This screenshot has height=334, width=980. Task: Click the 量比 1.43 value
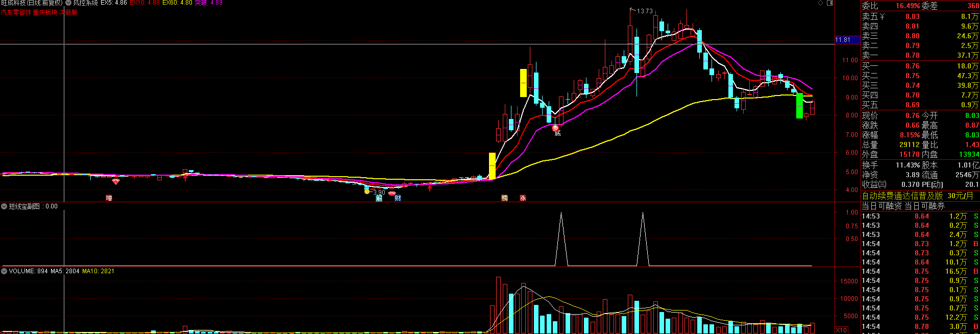(x=972, y=145)
